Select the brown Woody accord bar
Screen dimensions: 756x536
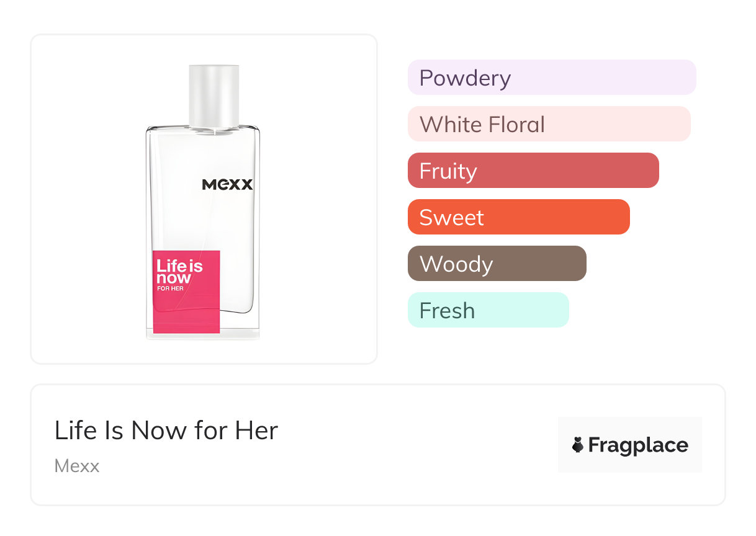497,264
